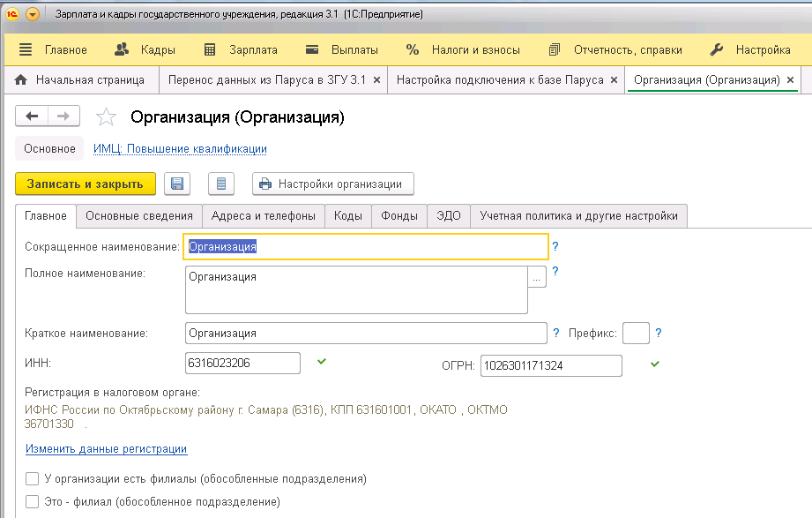The height and width of the screenshot is (518, 812).
Task: Check 'Это - филиал' checkbox
Action: click(33, 502)
